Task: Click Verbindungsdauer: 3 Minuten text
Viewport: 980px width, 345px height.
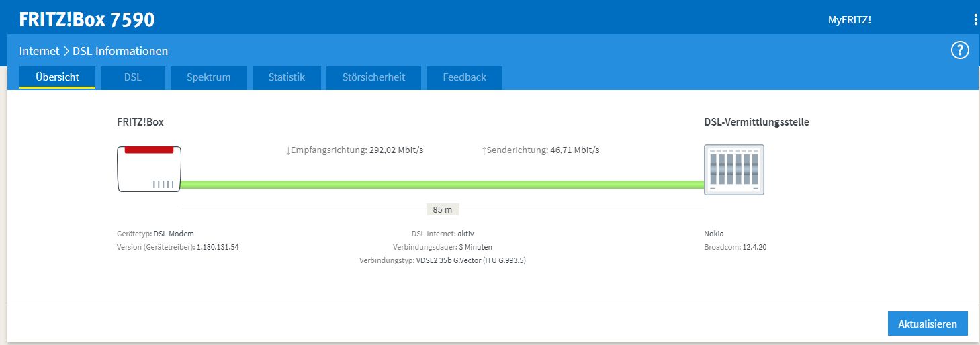Action: point(443,247)
